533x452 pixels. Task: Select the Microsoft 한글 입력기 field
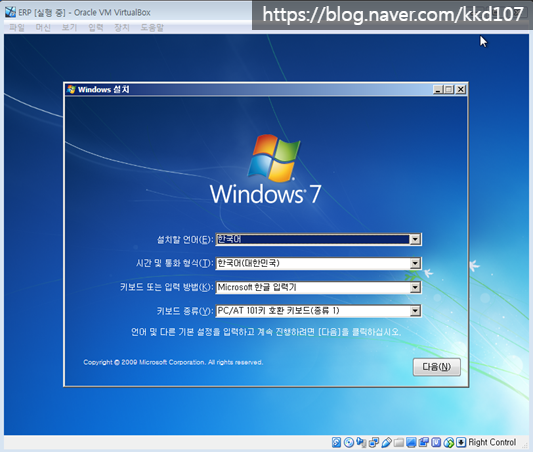point(319,288)
